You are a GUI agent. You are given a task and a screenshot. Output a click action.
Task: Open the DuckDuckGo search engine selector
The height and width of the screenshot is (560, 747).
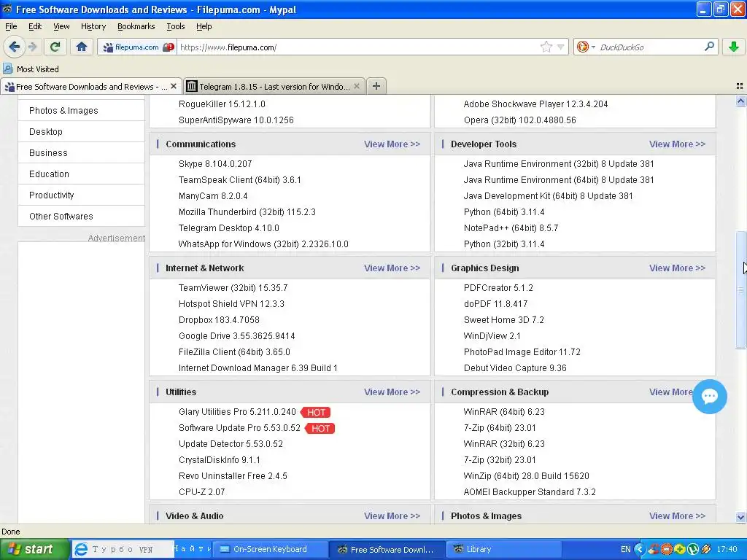(585, 47)
